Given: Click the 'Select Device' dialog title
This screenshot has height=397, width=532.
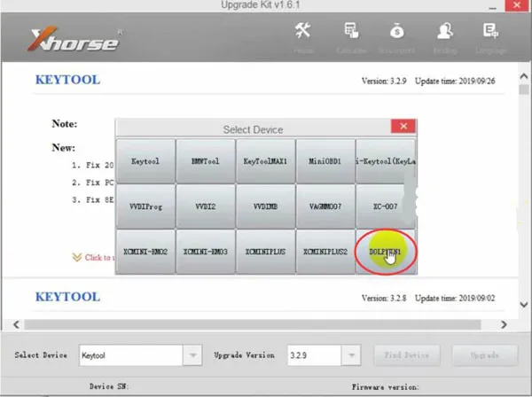Looking at the screenshot, I should click(x=253, y=129).
